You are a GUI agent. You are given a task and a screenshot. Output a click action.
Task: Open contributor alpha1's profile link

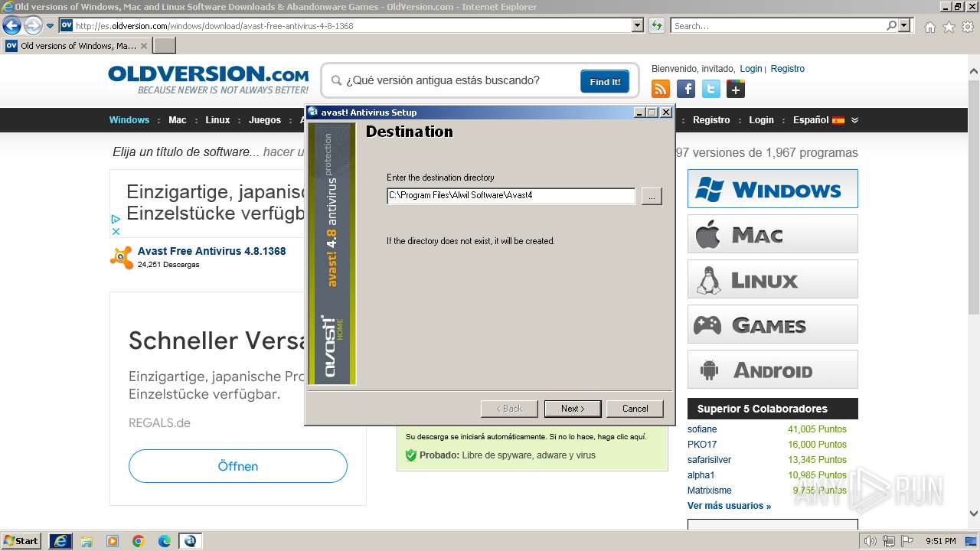pos(701,475)
